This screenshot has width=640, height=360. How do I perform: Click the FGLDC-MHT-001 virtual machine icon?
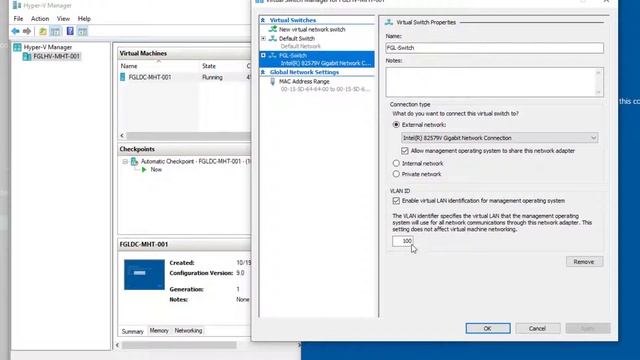click(123, 77)
